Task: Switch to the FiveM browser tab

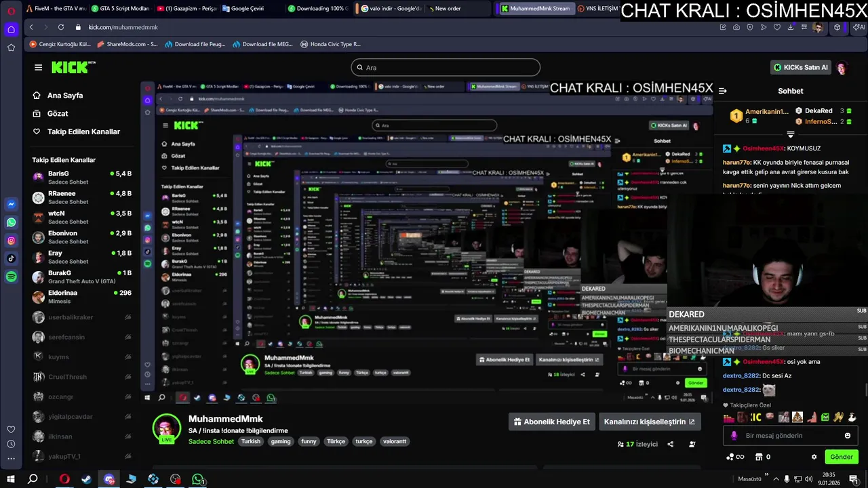Action: pos(55,9)
